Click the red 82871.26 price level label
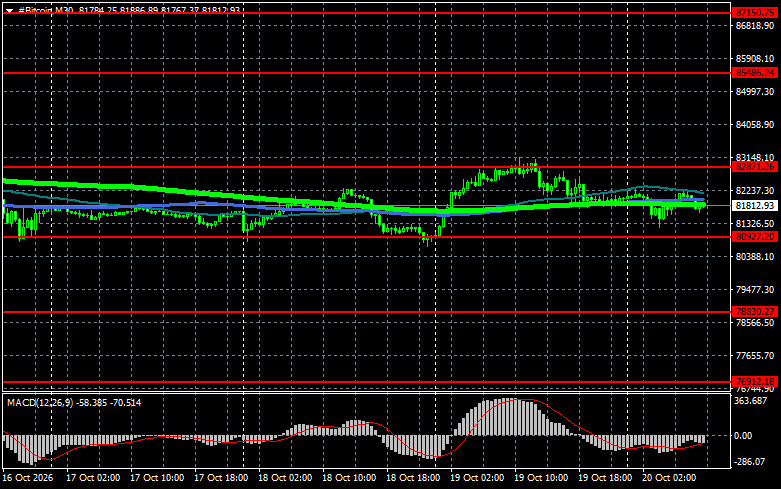The height and width of the screenshot is (489, 781). click(x=755, y=167)
